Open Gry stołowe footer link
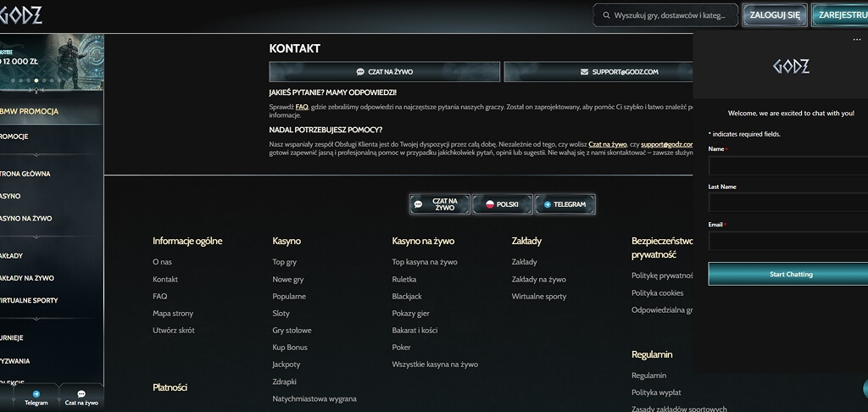 [x=292, y=331]
